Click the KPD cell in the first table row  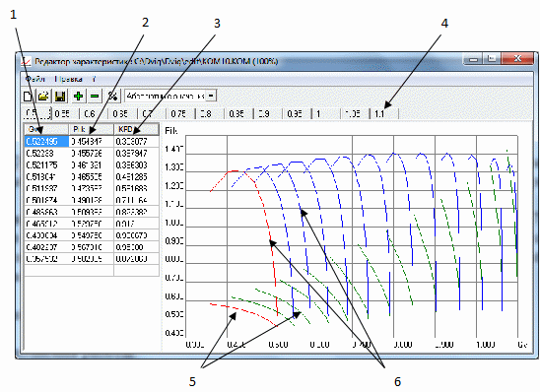pos(136,142)
